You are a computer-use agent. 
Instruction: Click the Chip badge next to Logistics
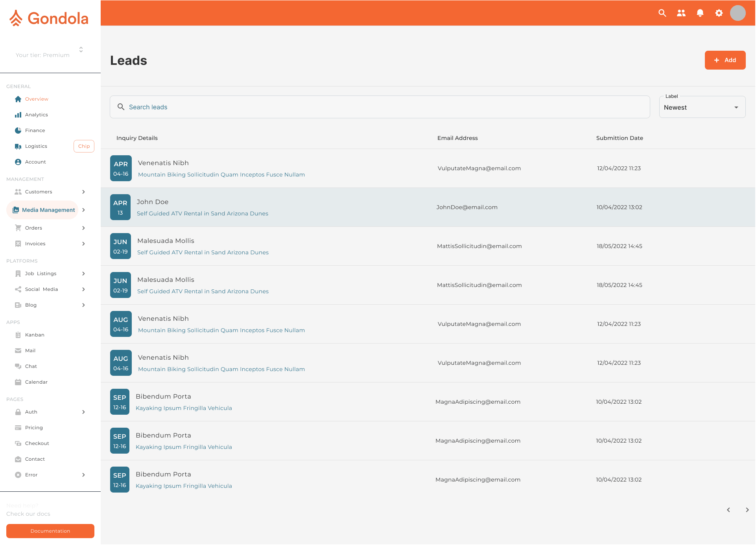coord(84,146)
